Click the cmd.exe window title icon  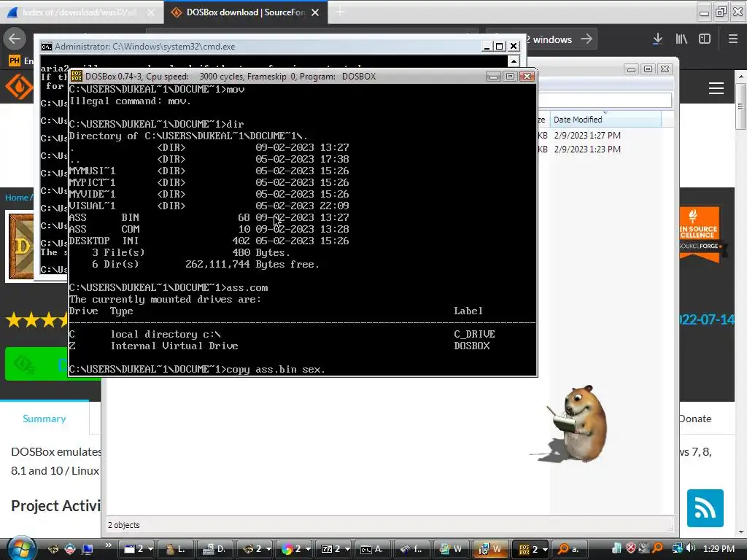click(46, 46)
